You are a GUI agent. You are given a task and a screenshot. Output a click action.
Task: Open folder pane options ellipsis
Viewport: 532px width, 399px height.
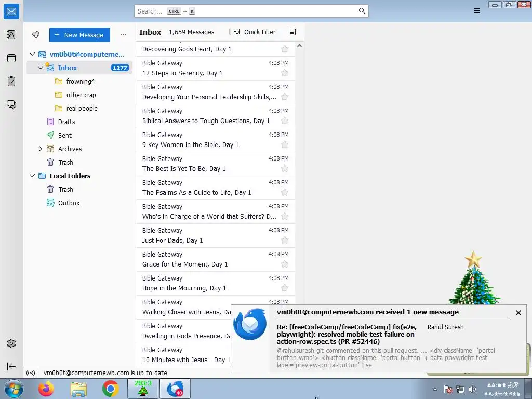(123, 35)
